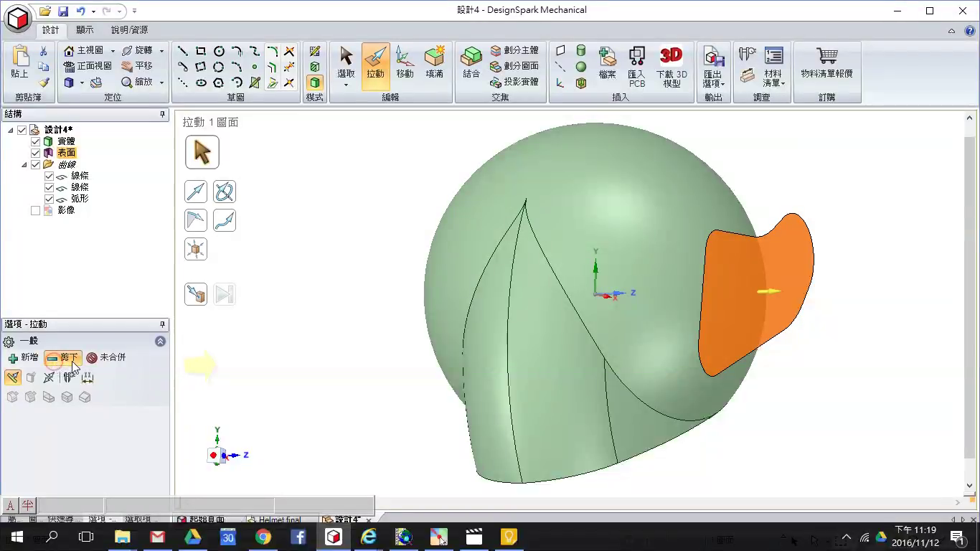Enable the 影像 checkbox
The width and height of the screenshot is (980, 551).
(x=36, y=210)
